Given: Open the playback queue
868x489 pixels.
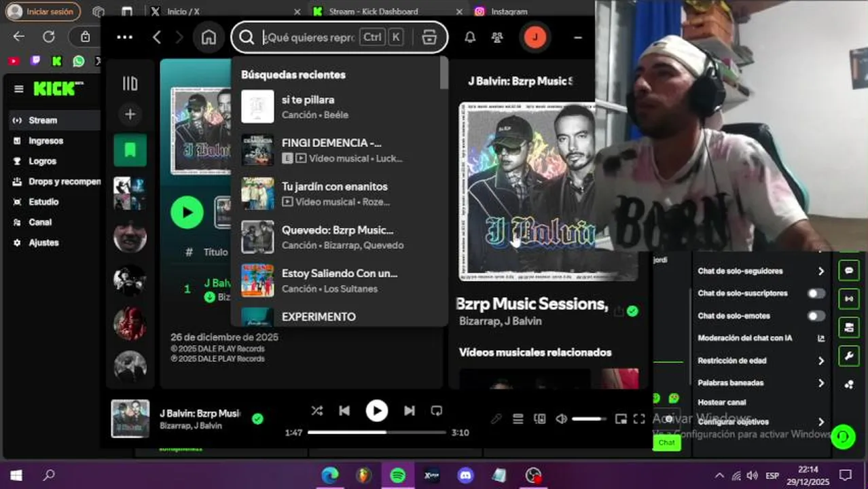Looking at the screenshot, I should [518, 419].
